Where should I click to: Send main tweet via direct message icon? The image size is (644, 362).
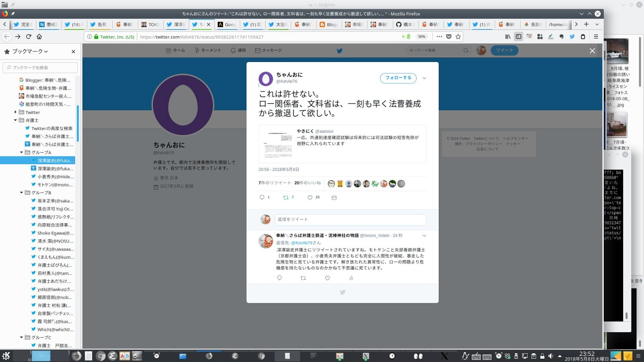coord(334,197)
